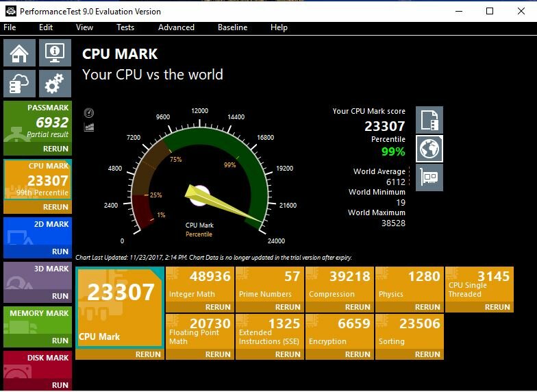Select the PASSMARK 6932 score tile
This screenshot has width=537, height=392.
click(38, 122)
